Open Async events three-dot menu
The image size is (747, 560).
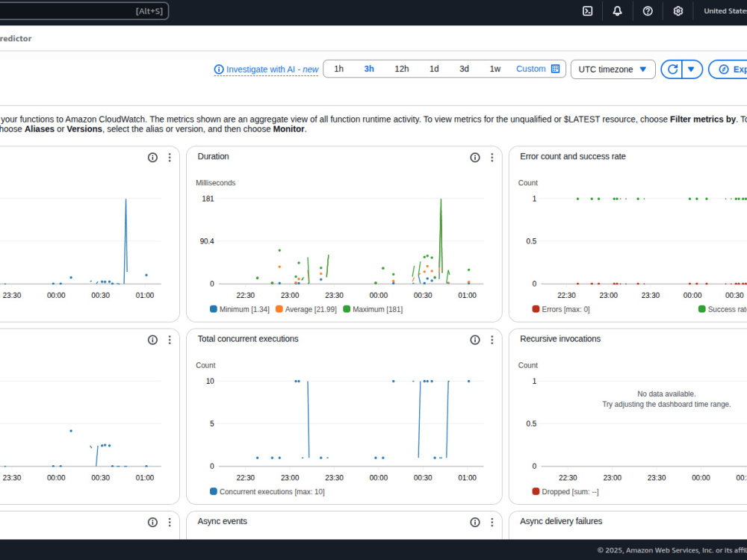point(492,523)
